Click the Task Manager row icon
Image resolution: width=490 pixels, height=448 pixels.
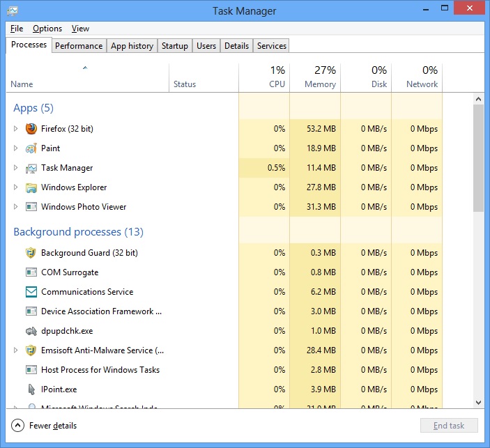click(x=31, y=168)
